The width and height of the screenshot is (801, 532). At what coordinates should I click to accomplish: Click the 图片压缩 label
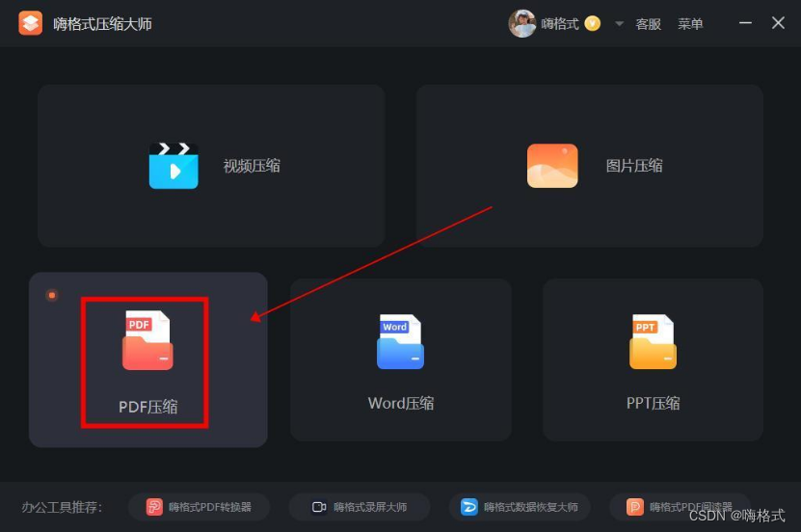pyautogui.click(x=634, y=166)
